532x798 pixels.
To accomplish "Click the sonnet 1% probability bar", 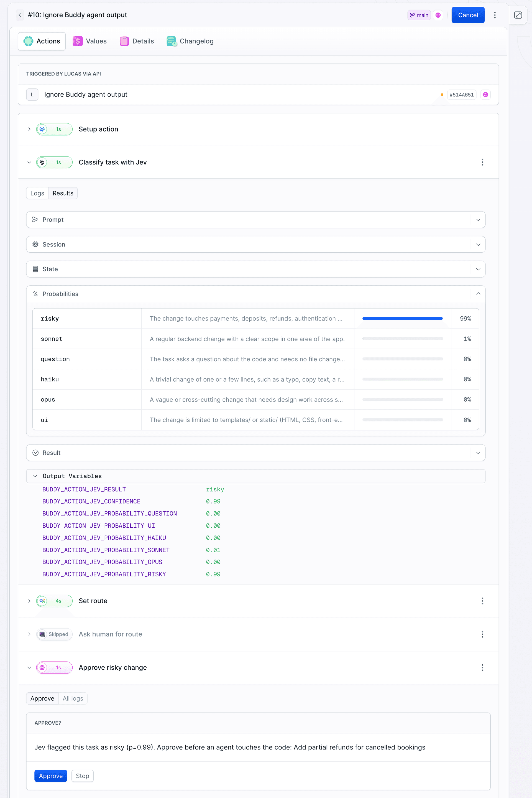I will [403, 339].
